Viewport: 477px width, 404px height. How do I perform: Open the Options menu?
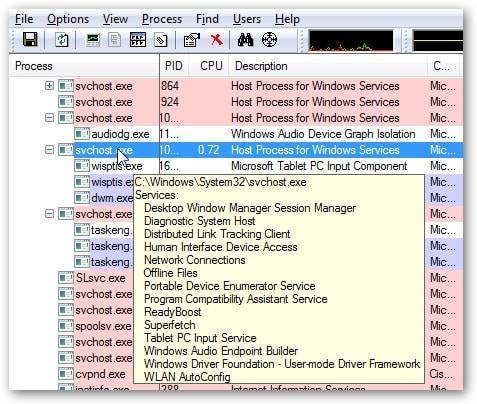[x=68, y=19]
